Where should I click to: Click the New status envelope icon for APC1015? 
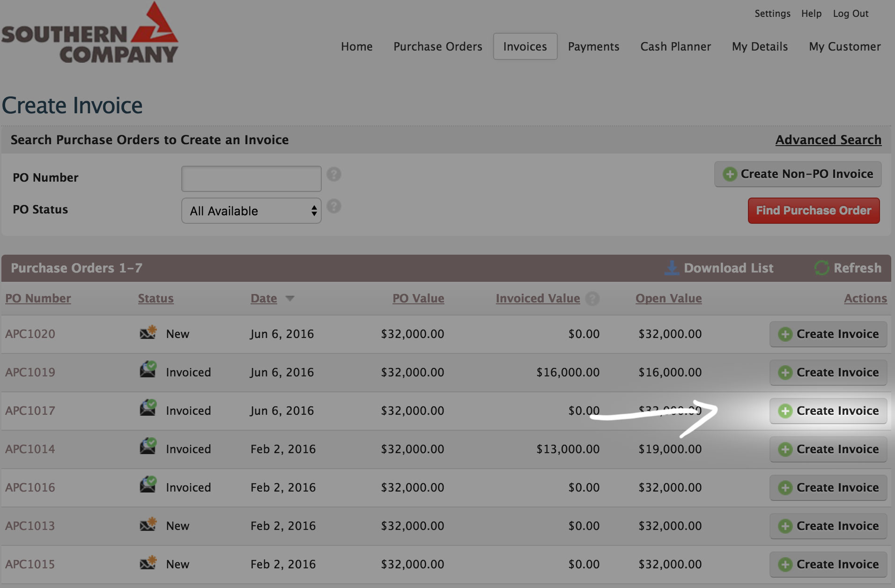(x=148, y=563)
